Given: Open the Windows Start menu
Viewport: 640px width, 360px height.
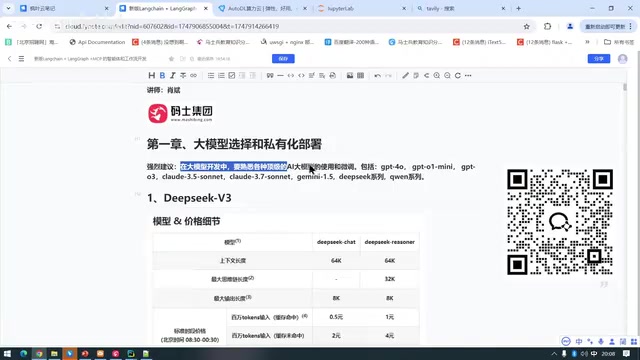Looking at the screenshot, I should click(7, 353).
